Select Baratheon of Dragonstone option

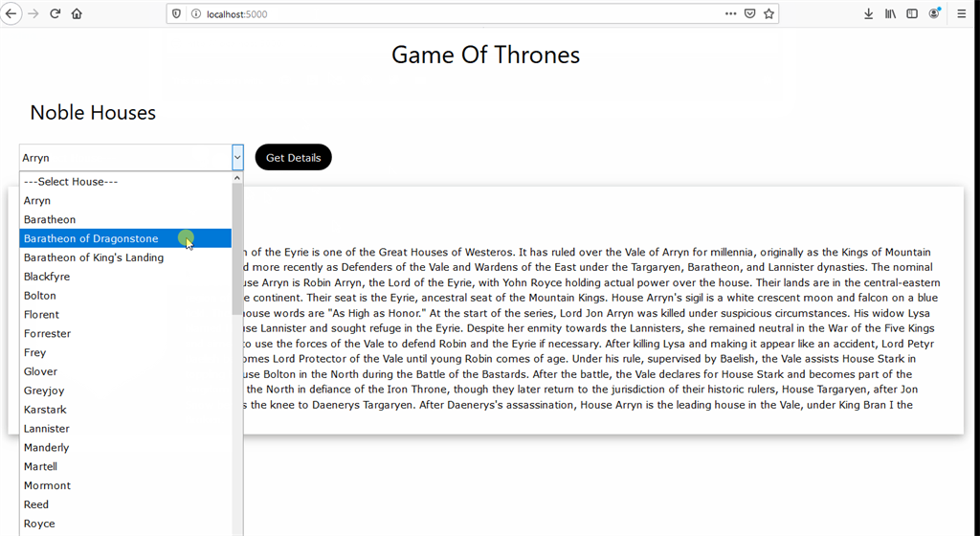(x=125, y=238)
